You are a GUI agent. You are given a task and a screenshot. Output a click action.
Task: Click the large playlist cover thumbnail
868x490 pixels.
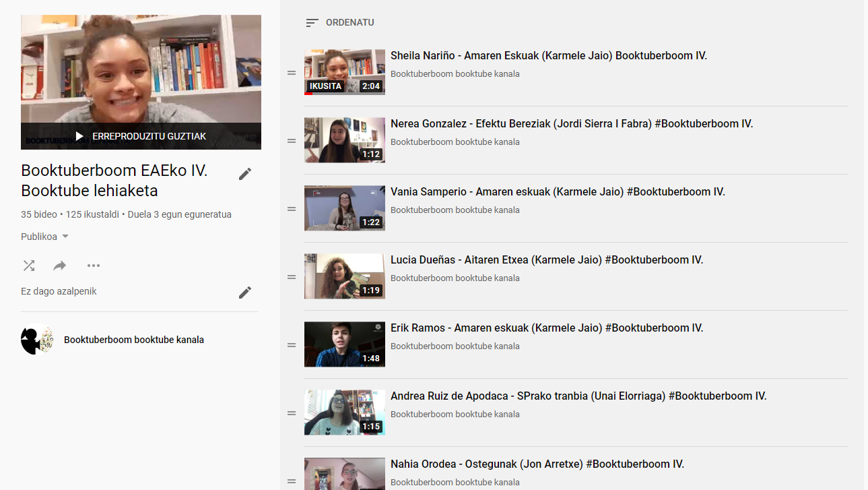coord(141,82)
